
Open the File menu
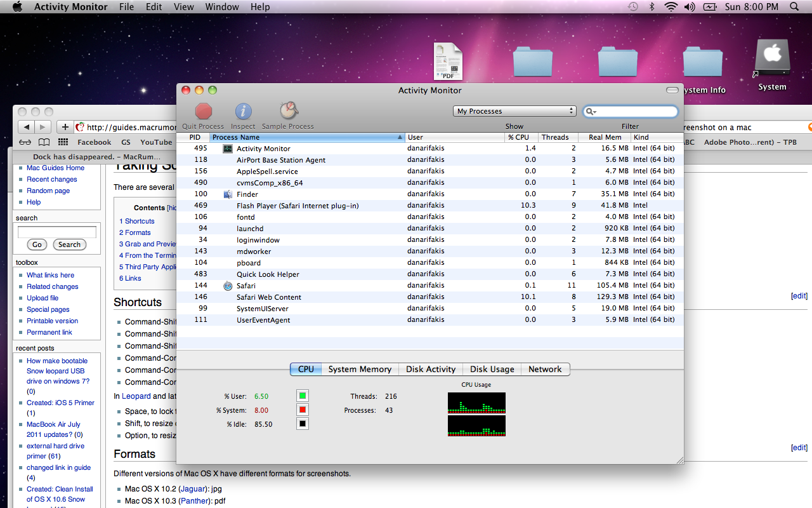(x=127, y=7)
